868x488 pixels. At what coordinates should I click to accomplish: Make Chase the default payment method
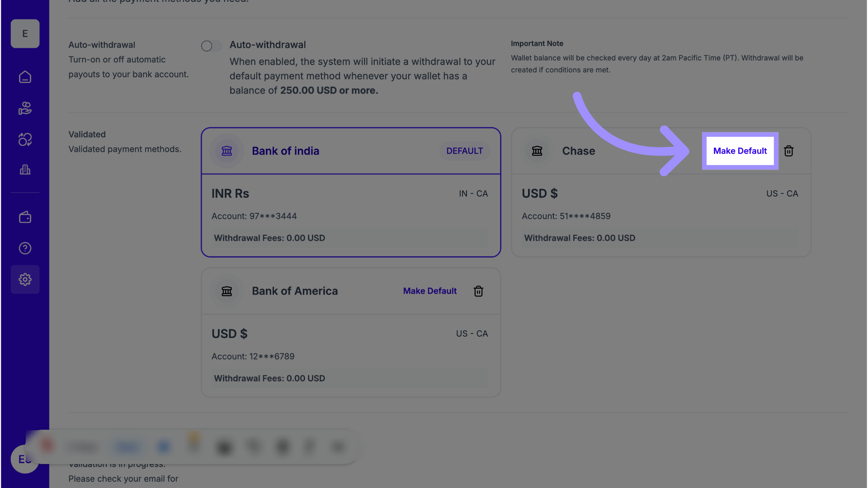point(740,151)
